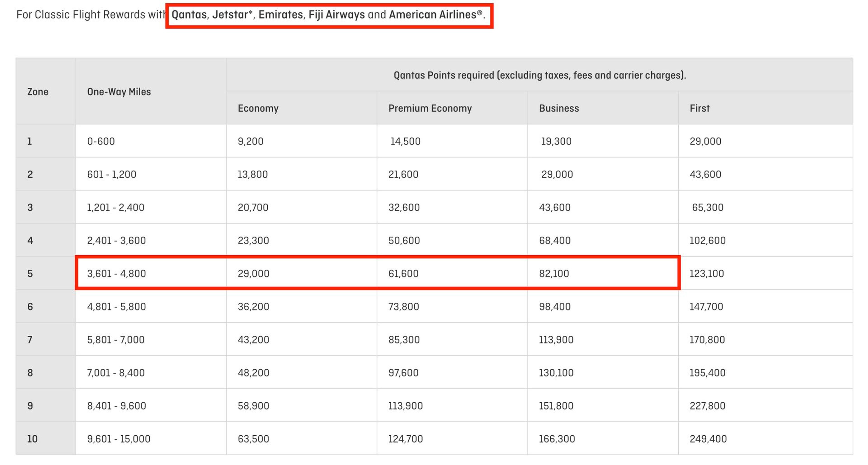Click the 1,201 - 2,400 miles cell
The width and height of the screenshot is (868, 465).
coord(151,207)
